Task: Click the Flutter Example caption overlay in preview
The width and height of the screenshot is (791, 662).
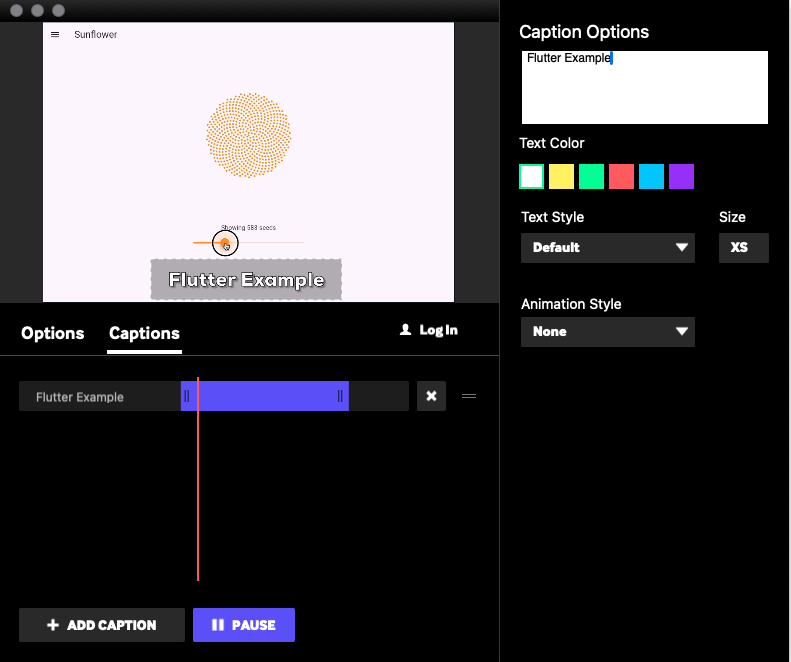Action: point(246,280)
